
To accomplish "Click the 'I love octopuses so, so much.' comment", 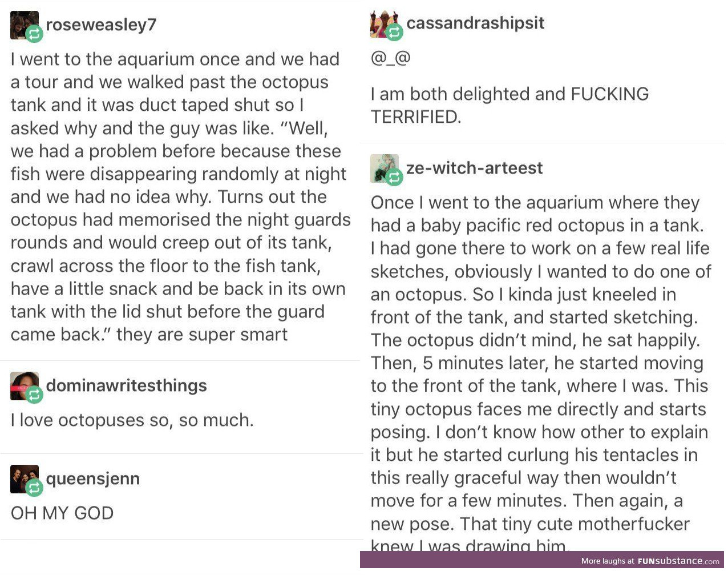I will click(x=132, y=420).
